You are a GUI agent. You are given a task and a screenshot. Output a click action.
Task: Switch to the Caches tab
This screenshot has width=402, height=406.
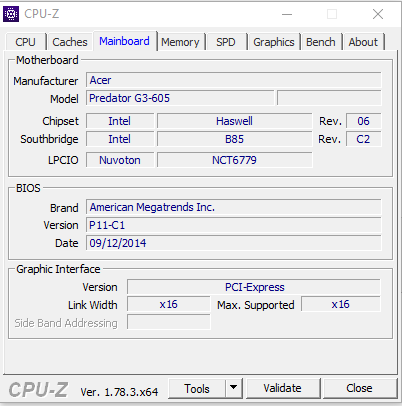[70, 42]
